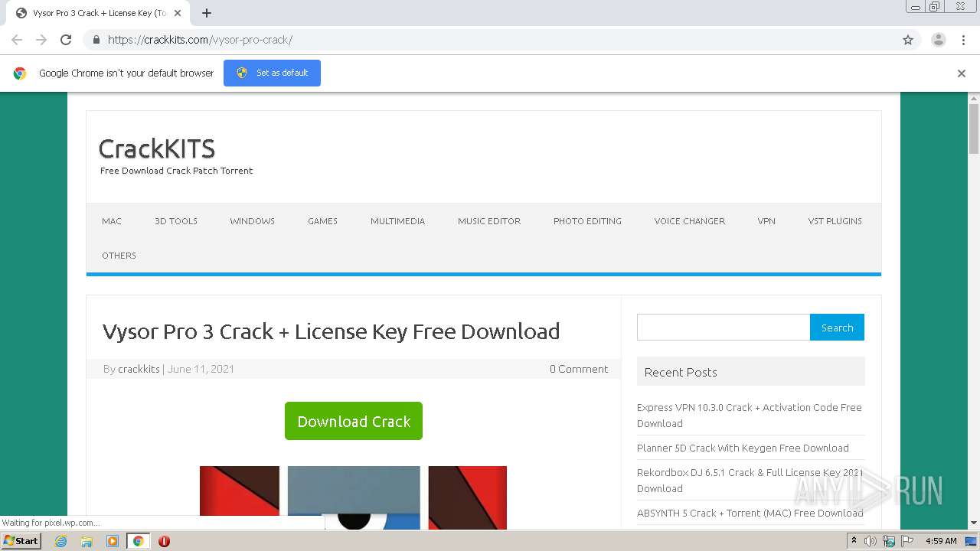Click the Vysor Pro 3 Crack article title
Screen dimensions: 980x551
click(331, 331)
